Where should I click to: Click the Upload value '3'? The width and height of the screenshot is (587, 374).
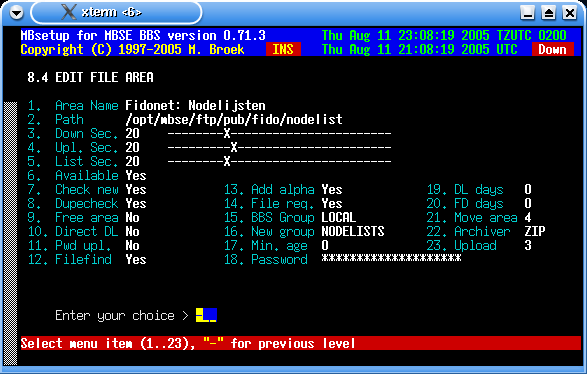pos(528,246)
